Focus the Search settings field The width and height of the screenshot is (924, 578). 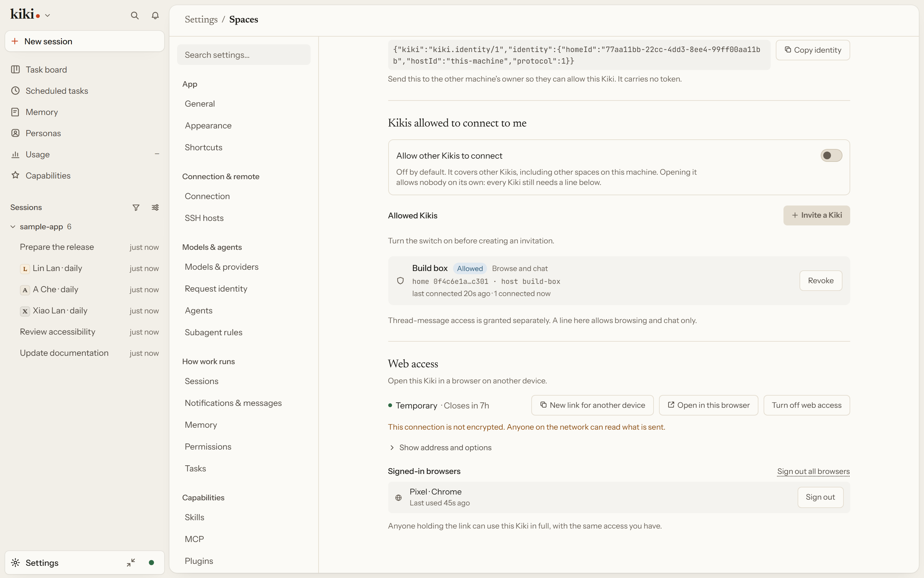pos(244,55)
